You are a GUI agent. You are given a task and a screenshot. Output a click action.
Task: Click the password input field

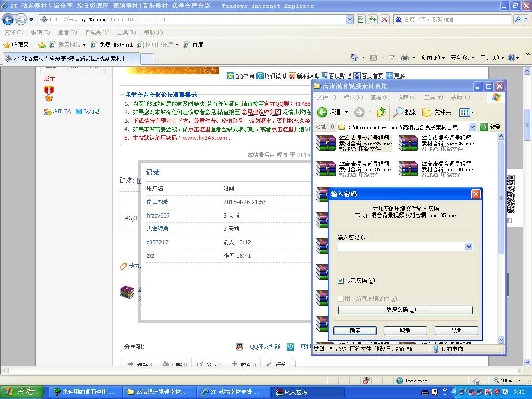(402, 247)
